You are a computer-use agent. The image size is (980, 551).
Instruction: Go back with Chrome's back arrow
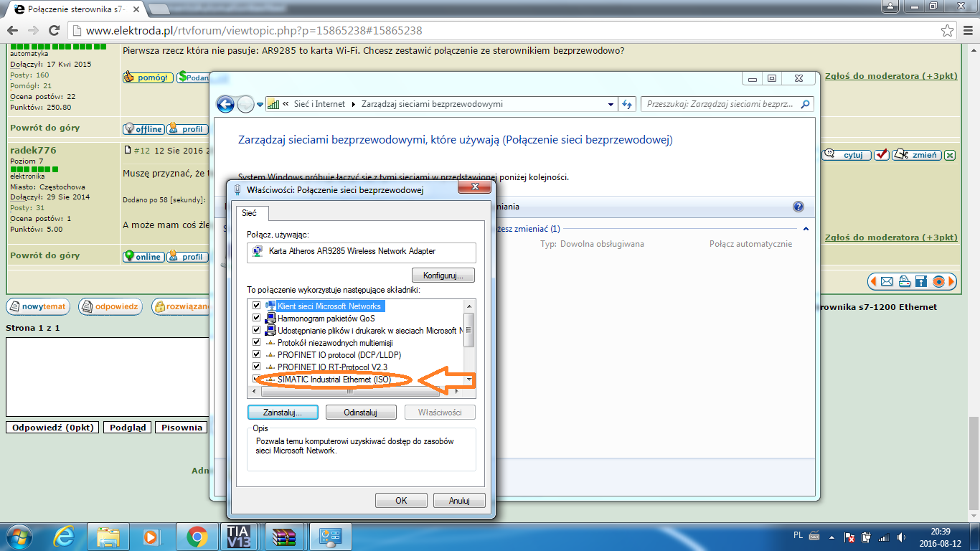point(13,31)
